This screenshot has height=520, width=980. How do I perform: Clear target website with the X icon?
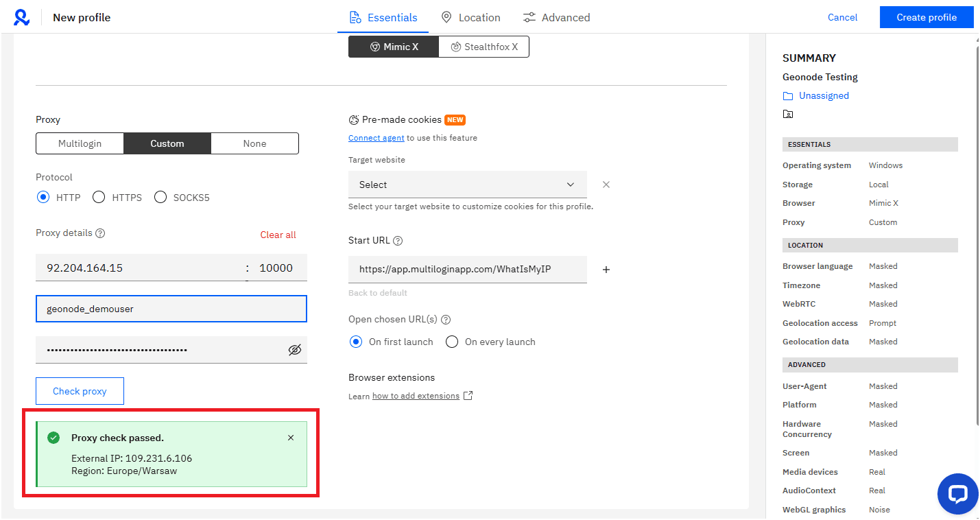pos(606,185)
